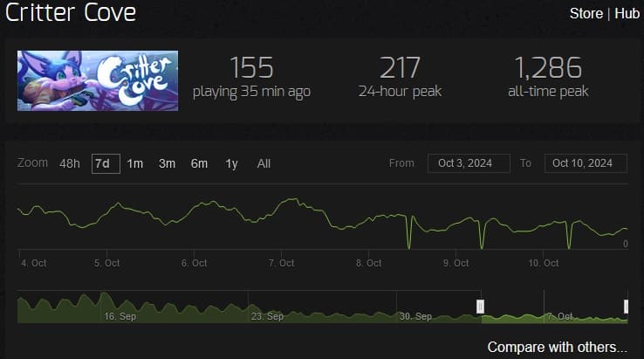Open the Hub link
The height and width of the screenshot is (359, 644).
click(x=627, y=14)
